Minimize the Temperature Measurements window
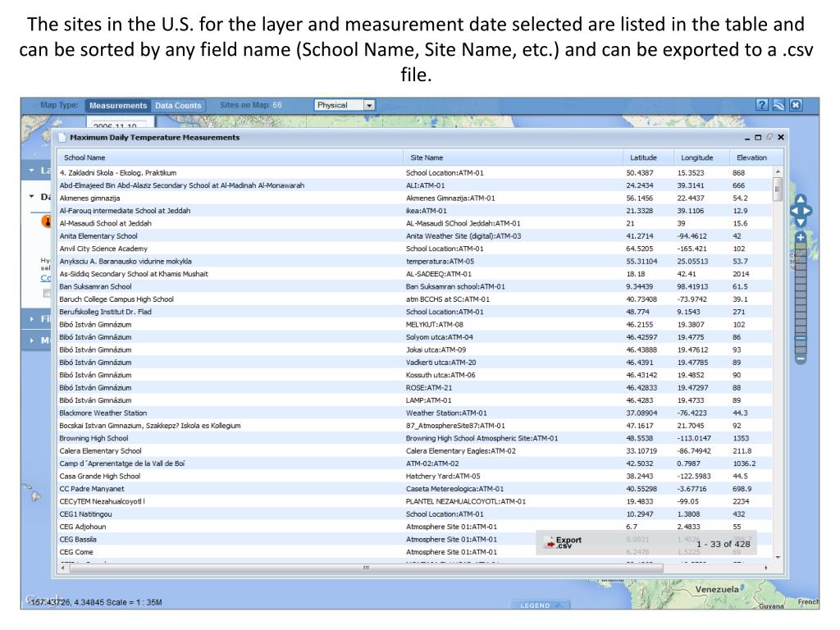This screenshot has height=630, width=840. coord(747,138)
